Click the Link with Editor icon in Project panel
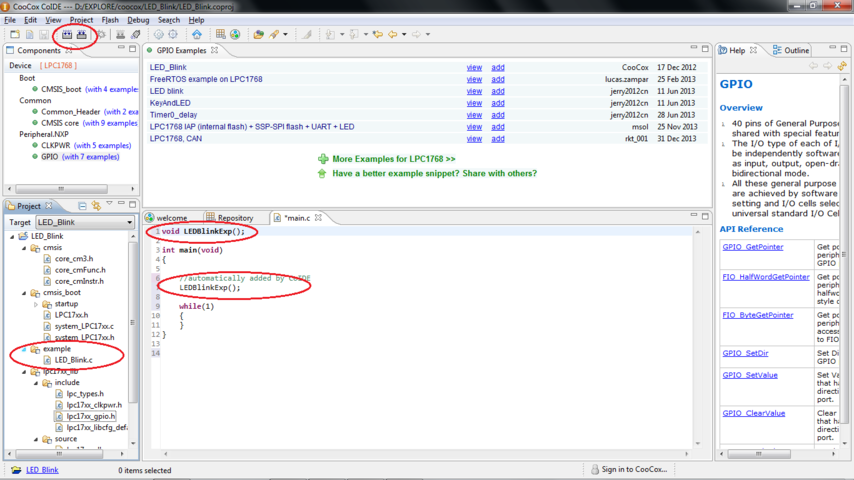Screen dimensions: 854x480 (96, 205)
